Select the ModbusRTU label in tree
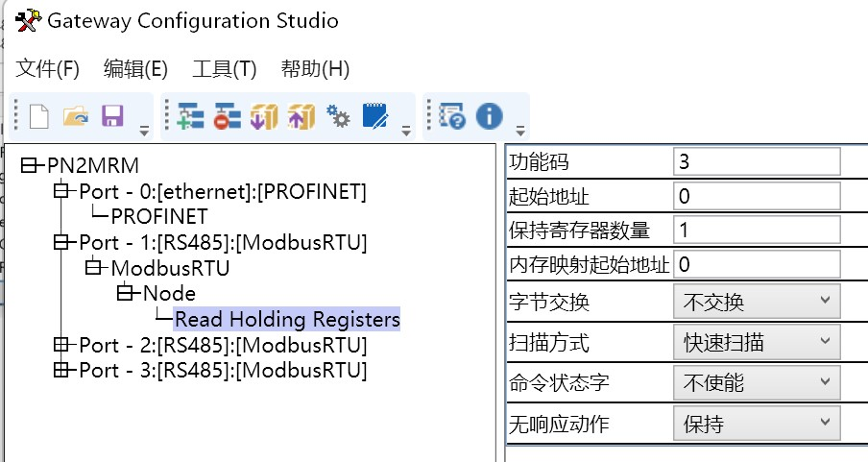868x462 pixels. (170, 268)
